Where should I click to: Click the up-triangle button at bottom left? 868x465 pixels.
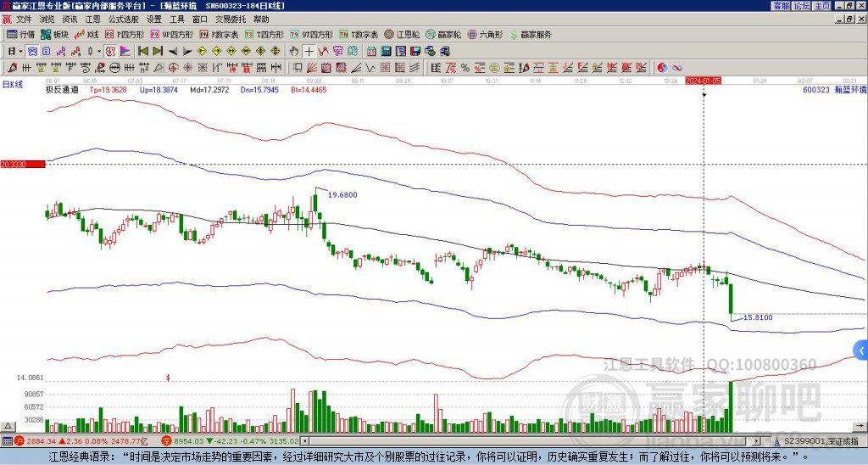(x=8, y=427)
